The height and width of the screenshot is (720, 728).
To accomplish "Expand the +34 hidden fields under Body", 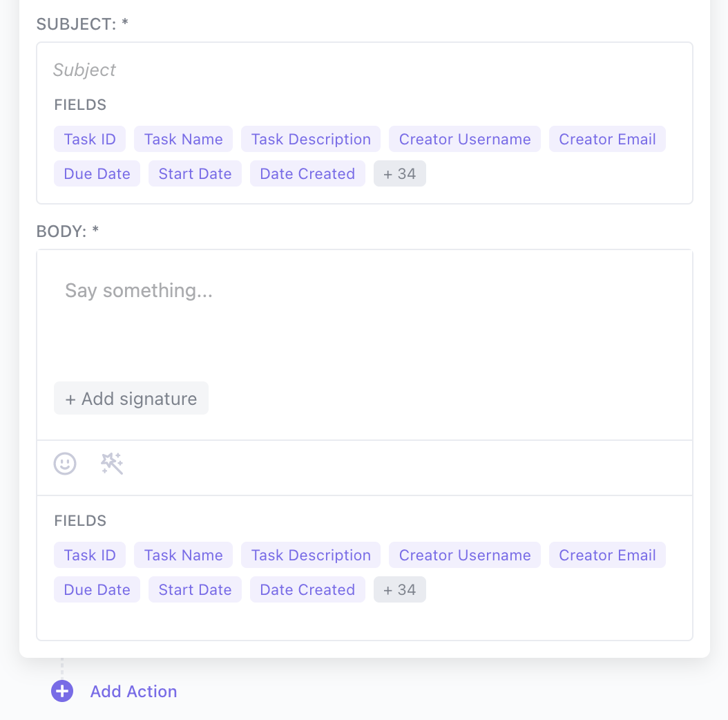I will click(399, 589).
